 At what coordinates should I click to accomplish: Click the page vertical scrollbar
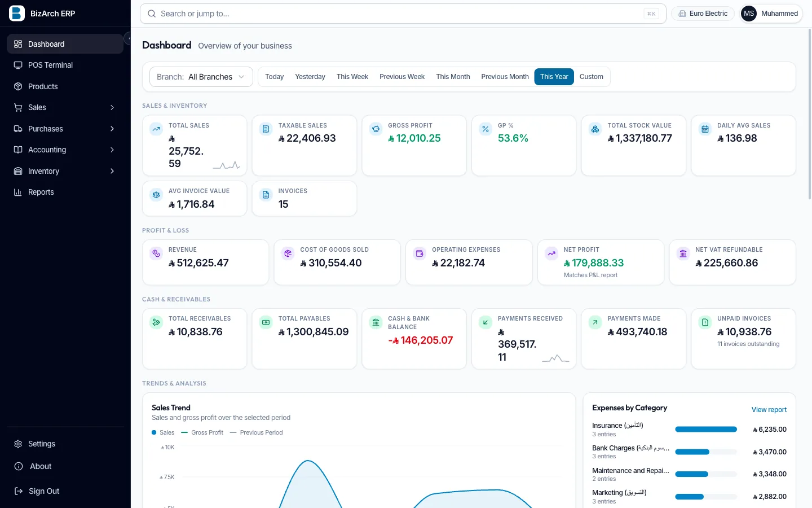pos(810,113)
